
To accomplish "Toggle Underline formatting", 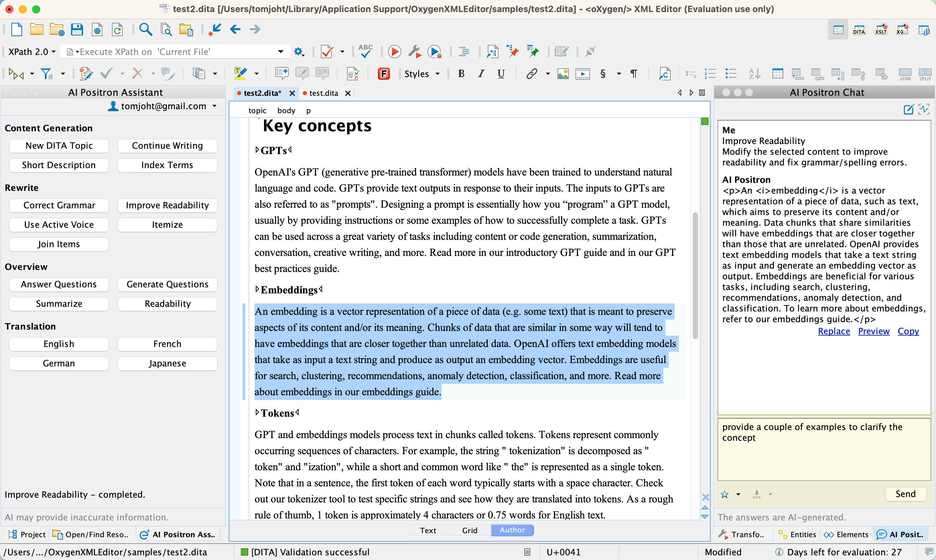I will (501, 74).
